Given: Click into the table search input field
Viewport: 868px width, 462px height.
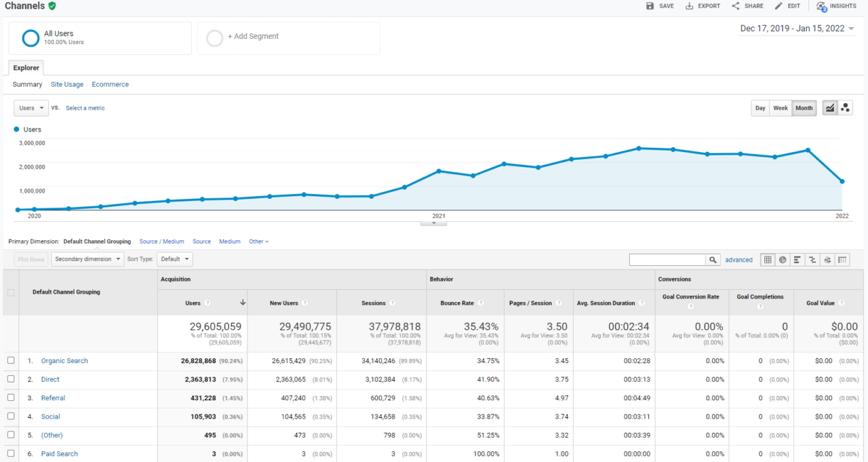Looking at the screenshot, I should click(667, 260).
